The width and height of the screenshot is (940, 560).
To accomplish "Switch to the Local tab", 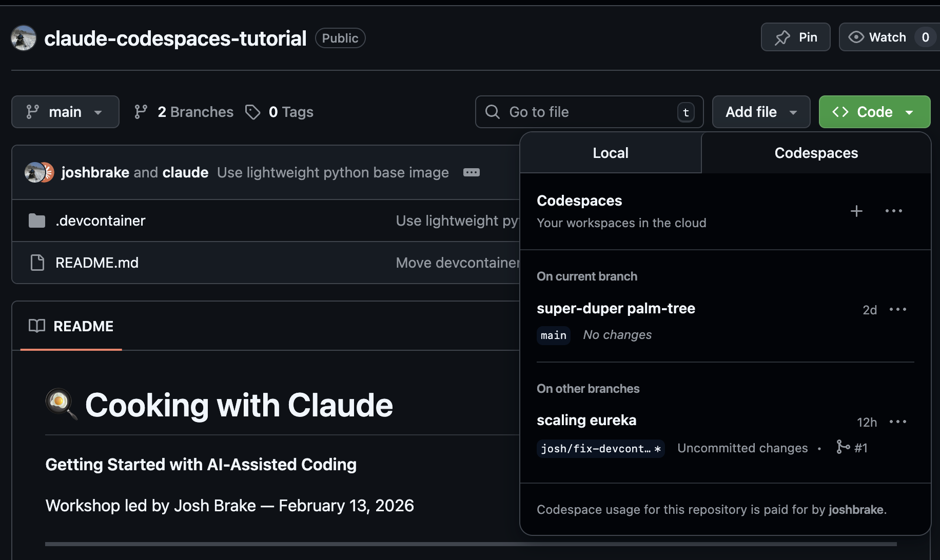I will (x=611, y=153).
